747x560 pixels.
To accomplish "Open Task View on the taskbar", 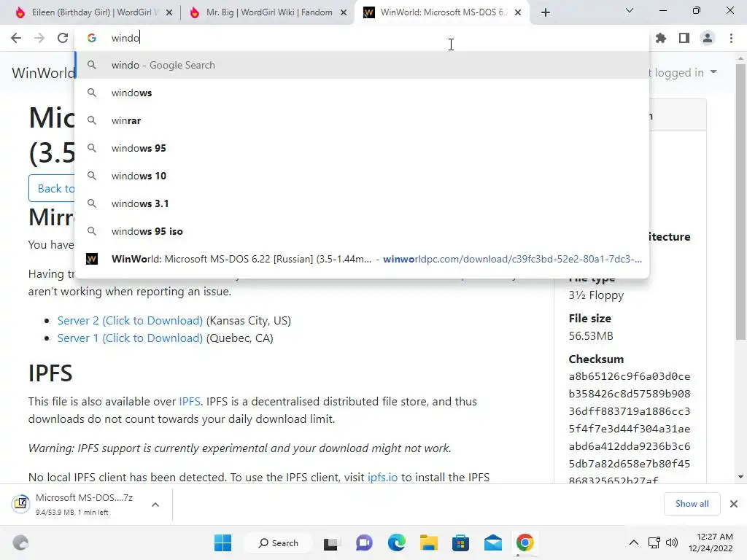I will point(331,542).
